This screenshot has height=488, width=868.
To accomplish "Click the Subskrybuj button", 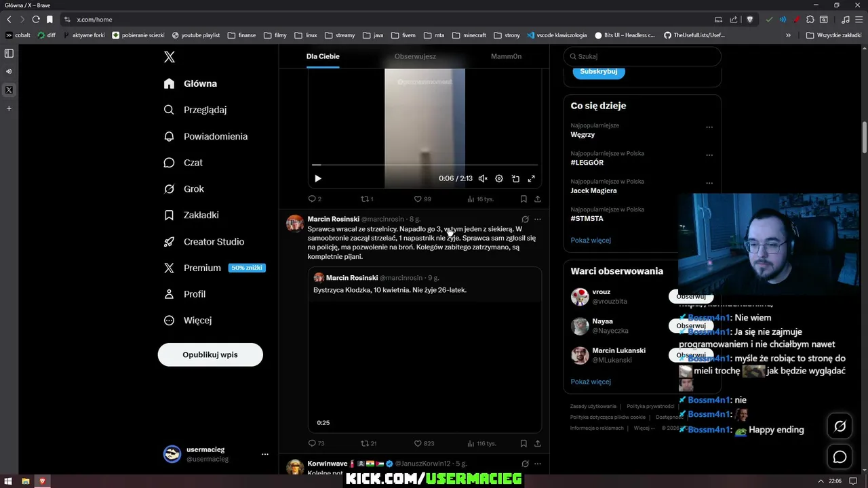I will coord(599,72).
